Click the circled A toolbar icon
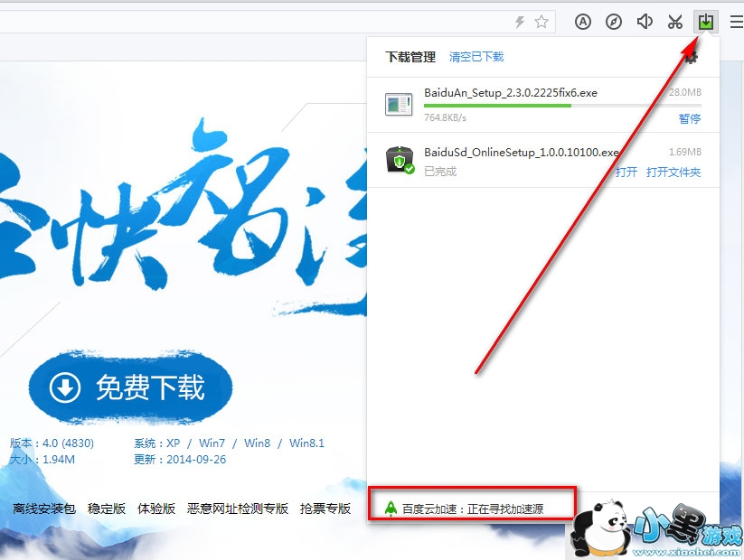 (583, 22)
